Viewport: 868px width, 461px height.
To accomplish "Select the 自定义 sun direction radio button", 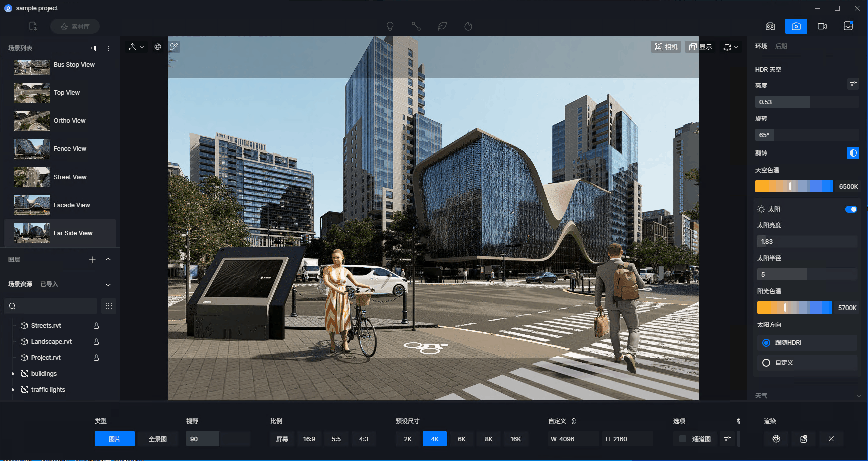I will [766, 363].
